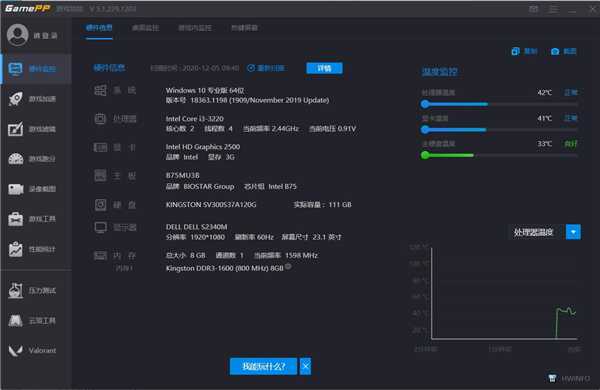The height and width of the screenshot is (390, 600).
Task: Dismiss the 我能玩什么? prompt with X
Action: [x=305, y=366]
